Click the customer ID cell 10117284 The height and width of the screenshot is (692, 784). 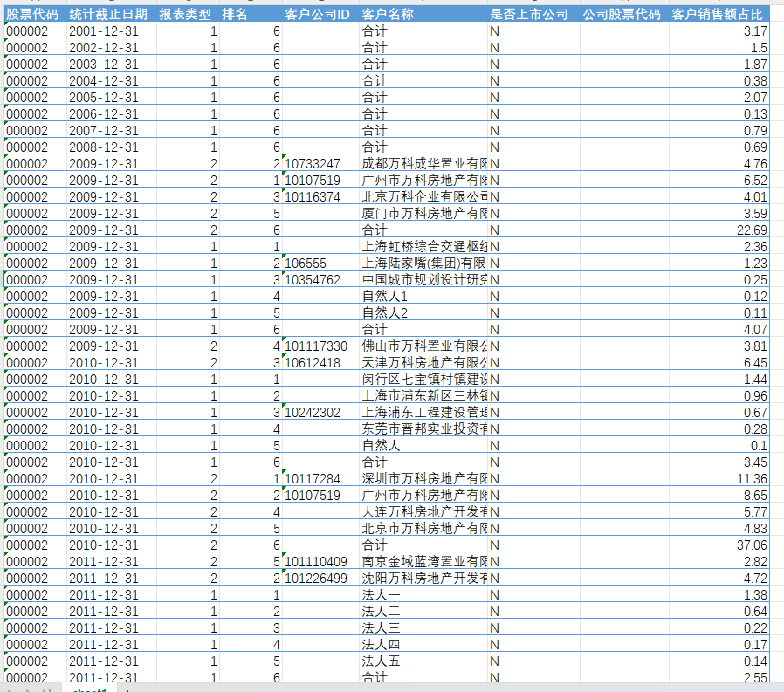click(320, 479)
